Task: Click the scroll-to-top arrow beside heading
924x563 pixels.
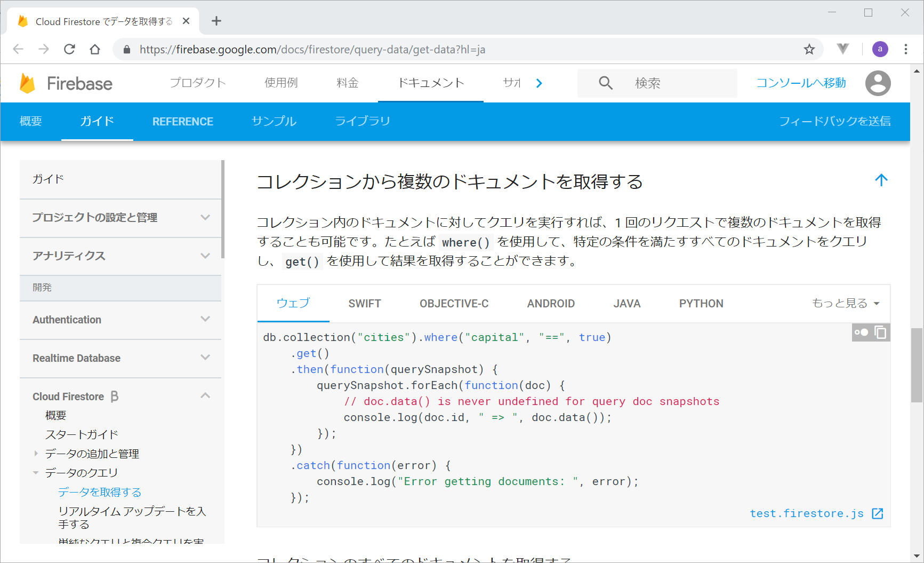Action: pyautogui.click(x=881, y=180)
